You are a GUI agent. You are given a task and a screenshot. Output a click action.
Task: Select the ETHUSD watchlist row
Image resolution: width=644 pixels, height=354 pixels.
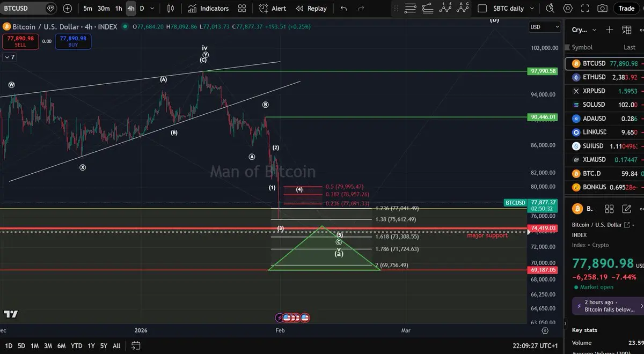click(604, 77)
